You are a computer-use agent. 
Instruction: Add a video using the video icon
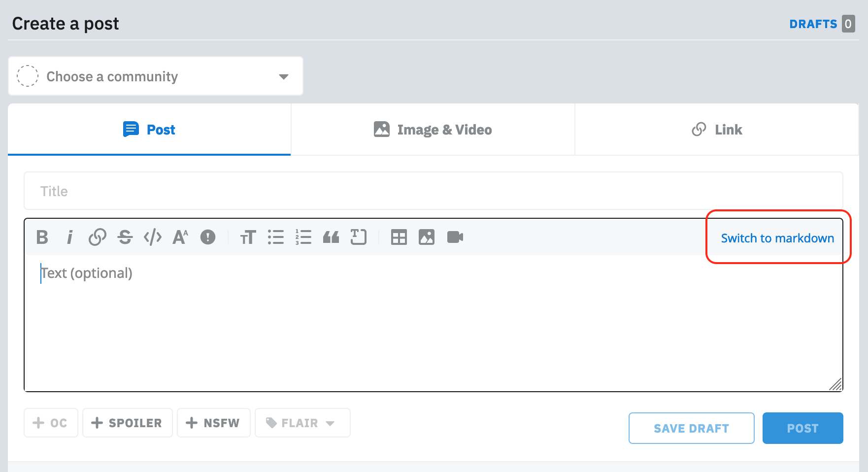pos(455,237)
